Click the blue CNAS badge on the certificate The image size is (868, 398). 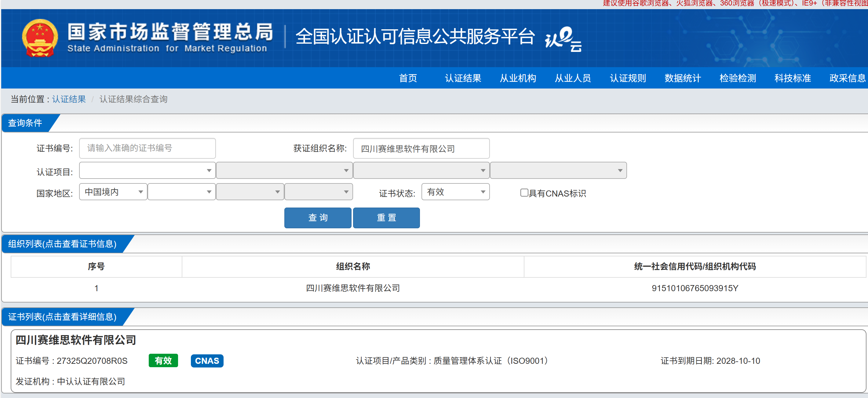(207, 361)
